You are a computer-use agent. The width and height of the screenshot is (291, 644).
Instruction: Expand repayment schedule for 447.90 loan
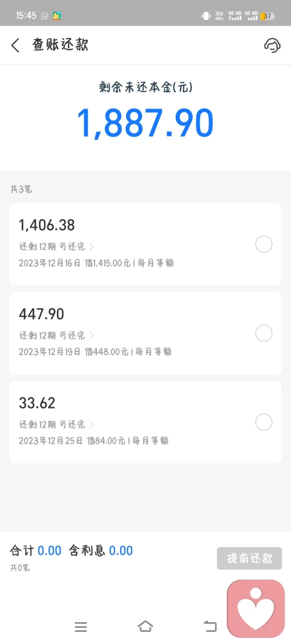56,335
